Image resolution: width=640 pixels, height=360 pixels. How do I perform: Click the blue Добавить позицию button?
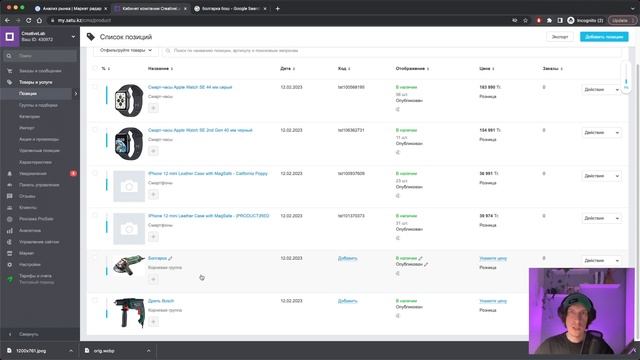[604, 37]
